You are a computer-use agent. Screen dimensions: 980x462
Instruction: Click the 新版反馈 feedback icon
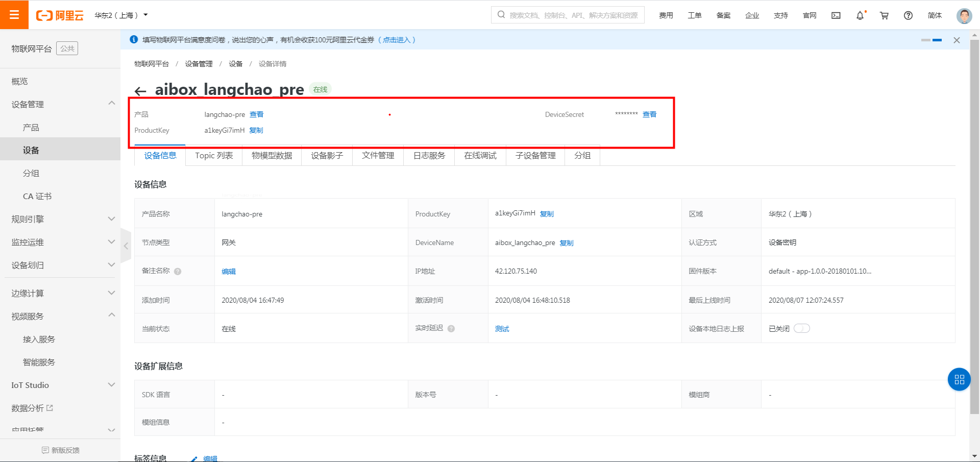45,450
